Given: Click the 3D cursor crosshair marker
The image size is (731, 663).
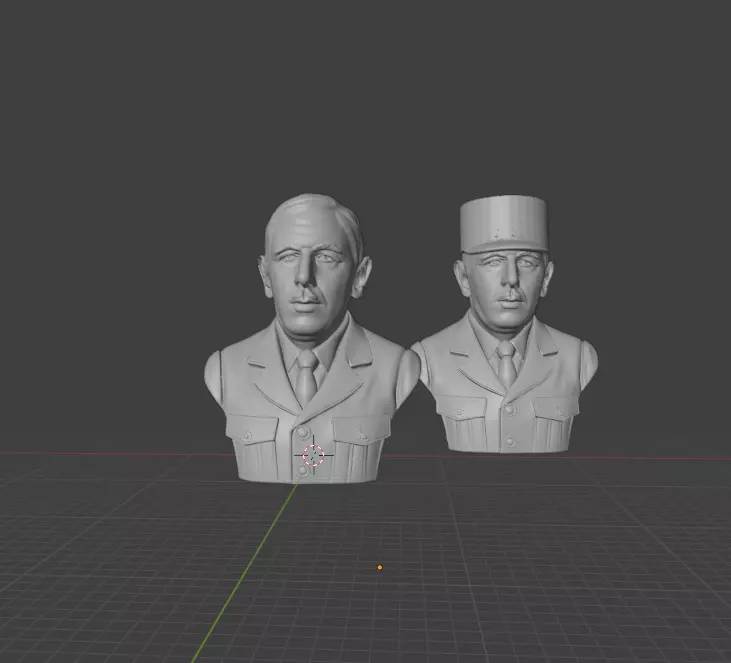Looking at the screenshot, I should (x=313, y=456).
